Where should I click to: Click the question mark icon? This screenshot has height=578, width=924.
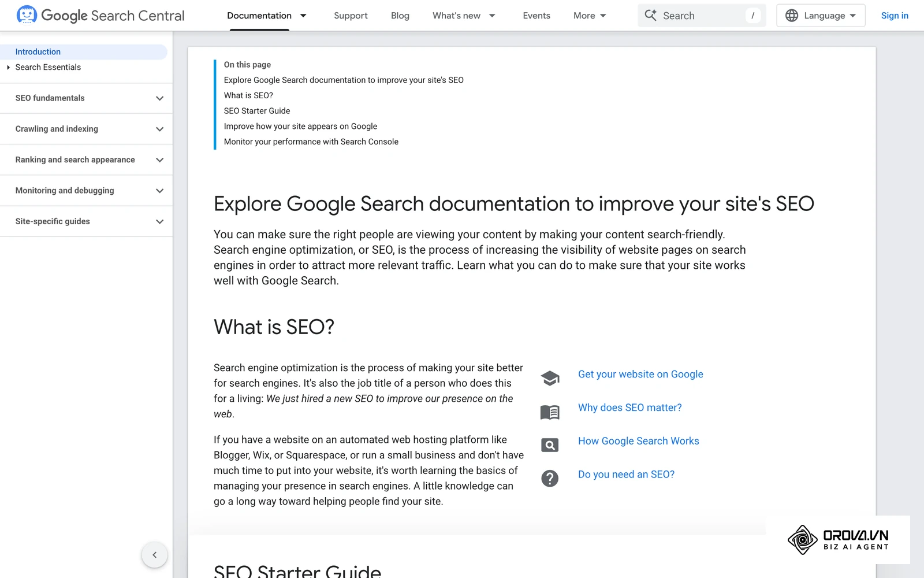click(550, 479)
